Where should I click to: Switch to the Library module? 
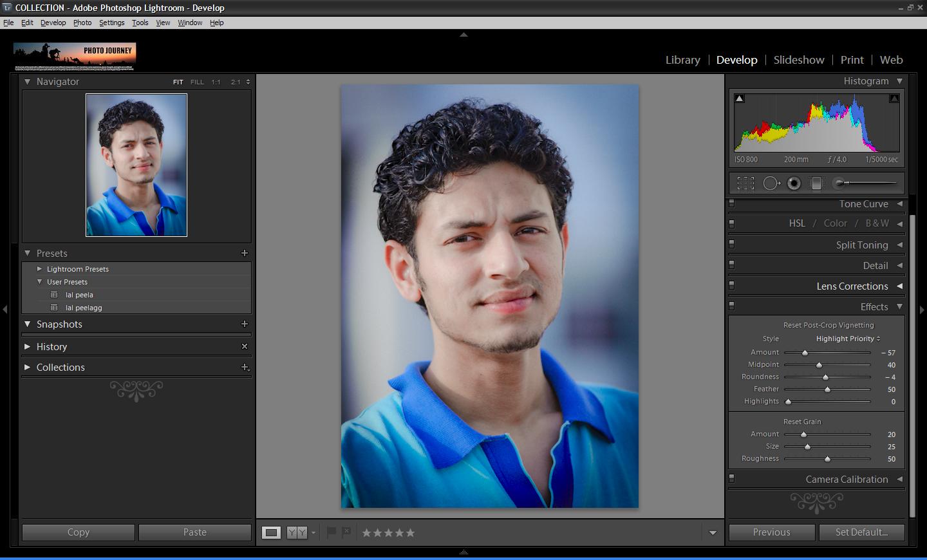tap(682, 60)
